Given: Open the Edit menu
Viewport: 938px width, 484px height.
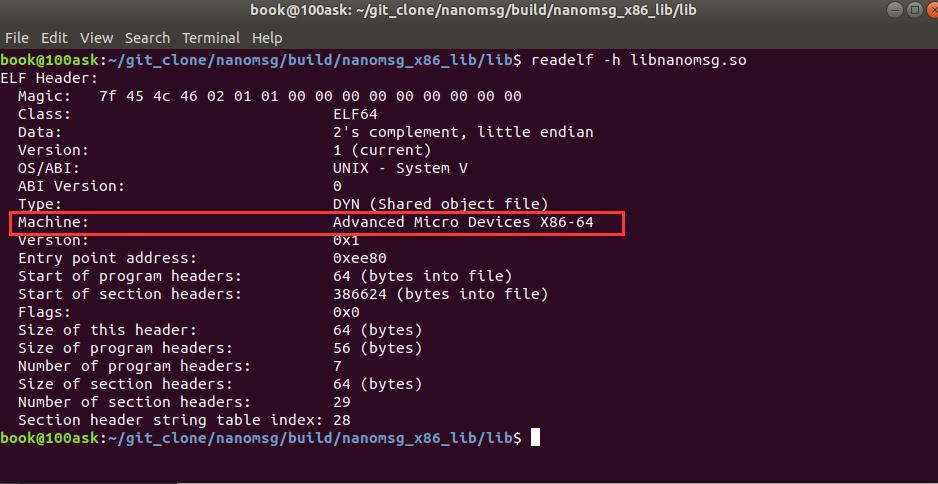Looking at the screenshot, I should pos(54,38).
